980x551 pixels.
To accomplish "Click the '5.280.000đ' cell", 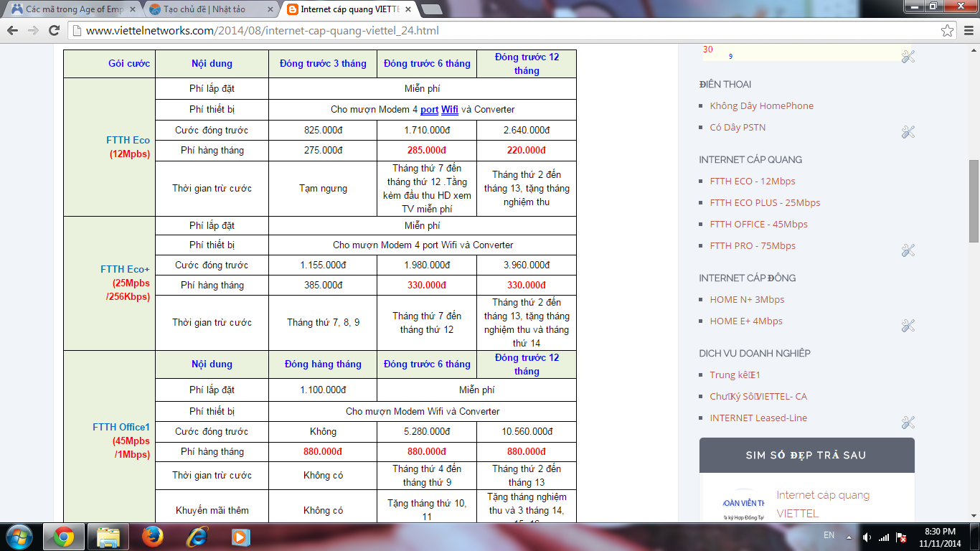I will tap(427, 431).
